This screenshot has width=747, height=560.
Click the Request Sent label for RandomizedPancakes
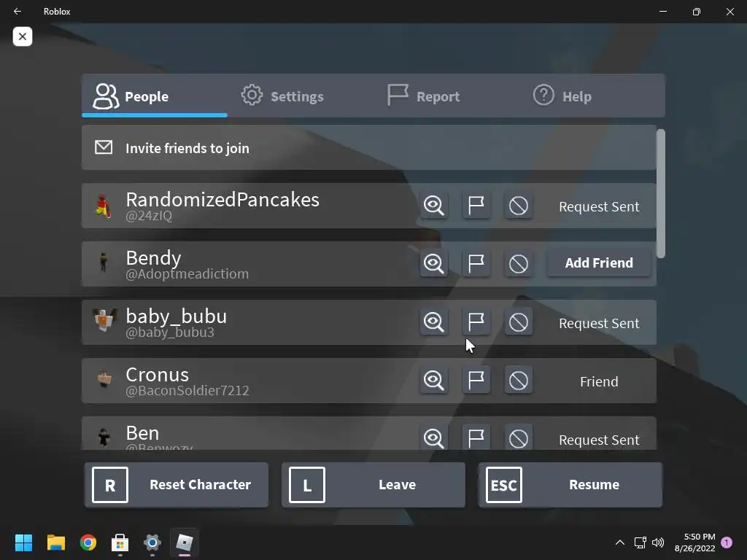click(599, 206)
